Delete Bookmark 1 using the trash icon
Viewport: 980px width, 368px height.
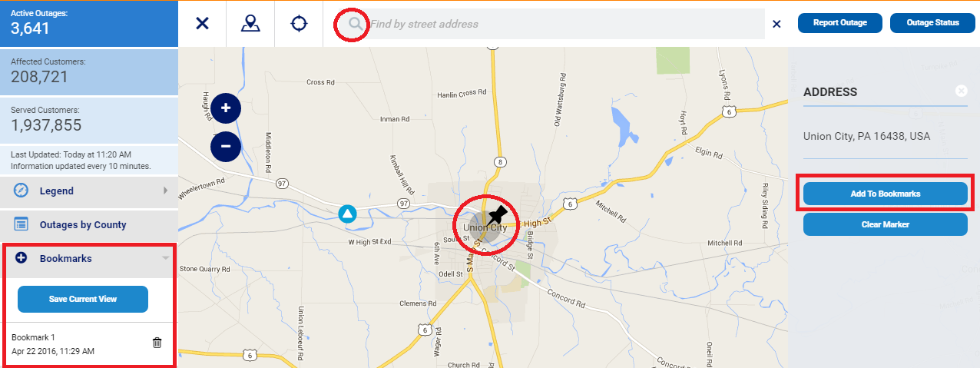[157, 343]
